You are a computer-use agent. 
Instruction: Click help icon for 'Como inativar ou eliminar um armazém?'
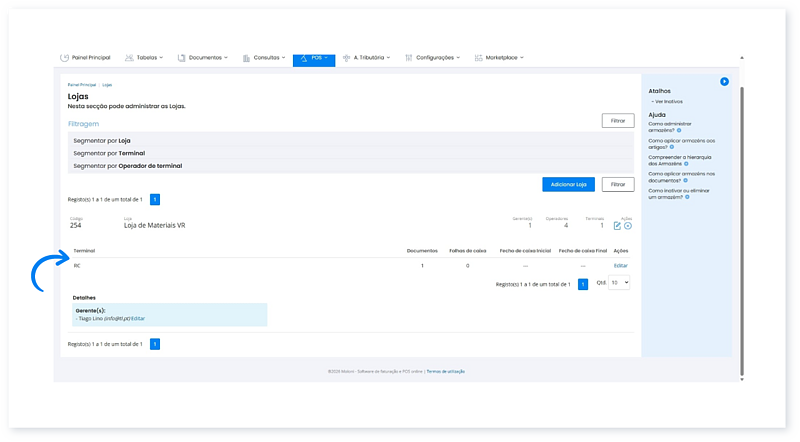click(x=685, y=197)
